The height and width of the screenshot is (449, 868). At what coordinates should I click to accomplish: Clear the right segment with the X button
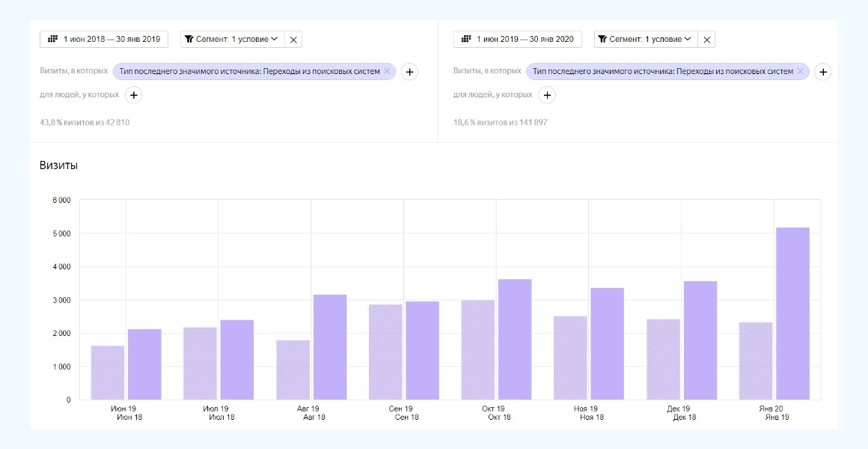[x=707, y=40]
